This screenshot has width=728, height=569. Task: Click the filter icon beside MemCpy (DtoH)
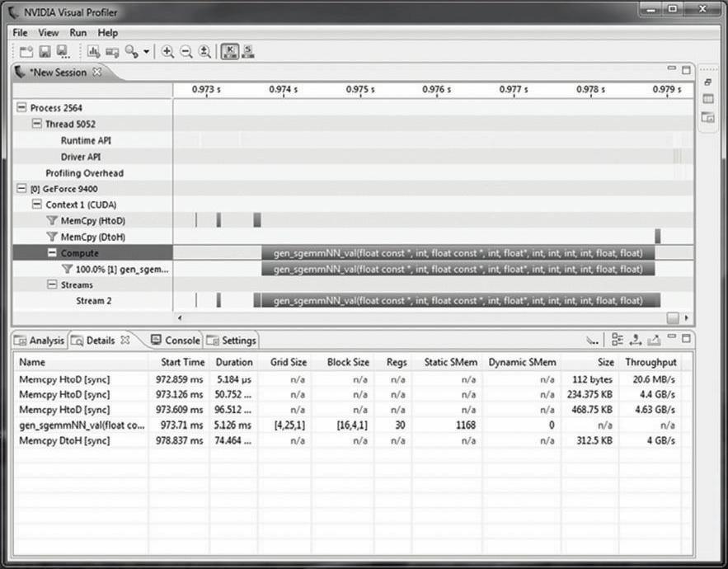point(52,237)
